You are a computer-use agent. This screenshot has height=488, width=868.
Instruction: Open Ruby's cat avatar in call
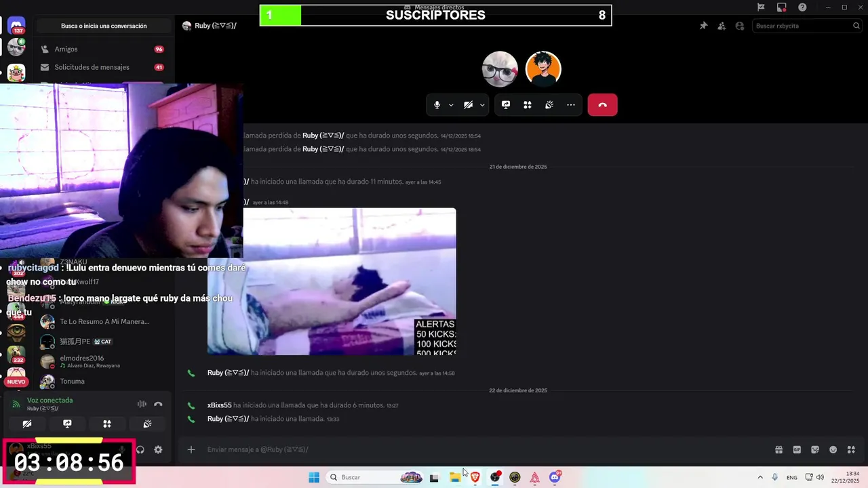point(500,68)
